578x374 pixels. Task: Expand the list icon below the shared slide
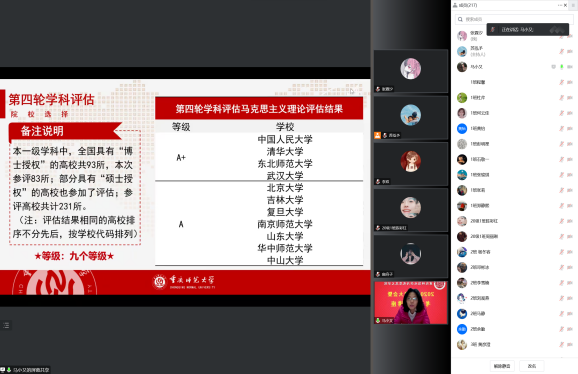[6, 325]
